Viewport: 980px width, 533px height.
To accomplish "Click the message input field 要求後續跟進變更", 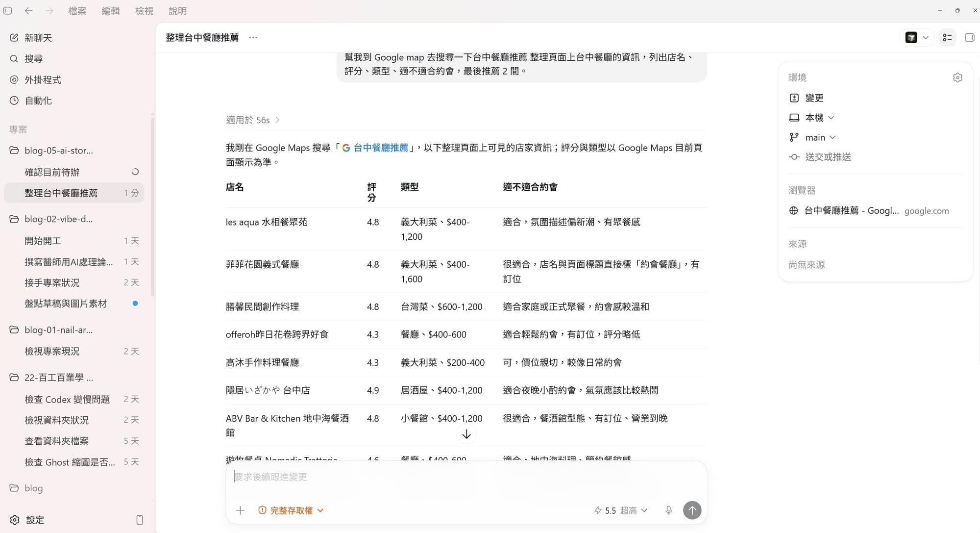I will coord(465,477).
